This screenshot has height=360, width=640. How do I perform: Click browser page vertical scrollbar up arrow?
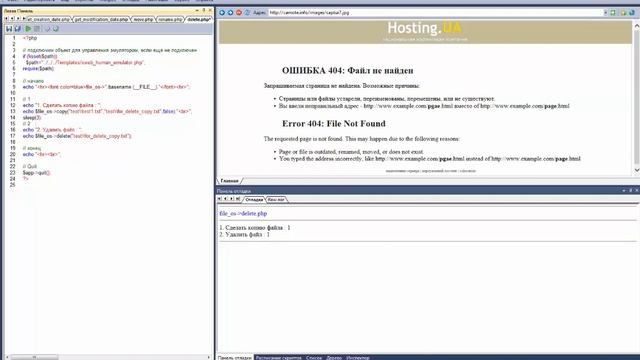[636, 26]
